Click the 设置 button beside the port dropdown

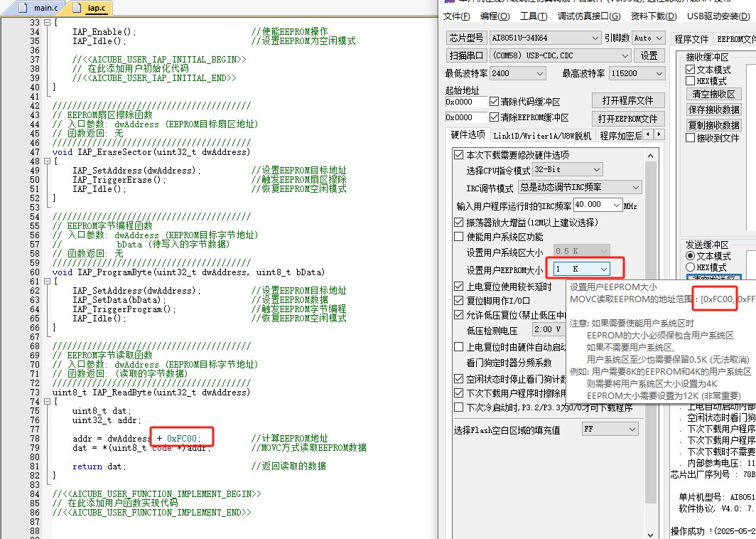(x=649, y=55)
